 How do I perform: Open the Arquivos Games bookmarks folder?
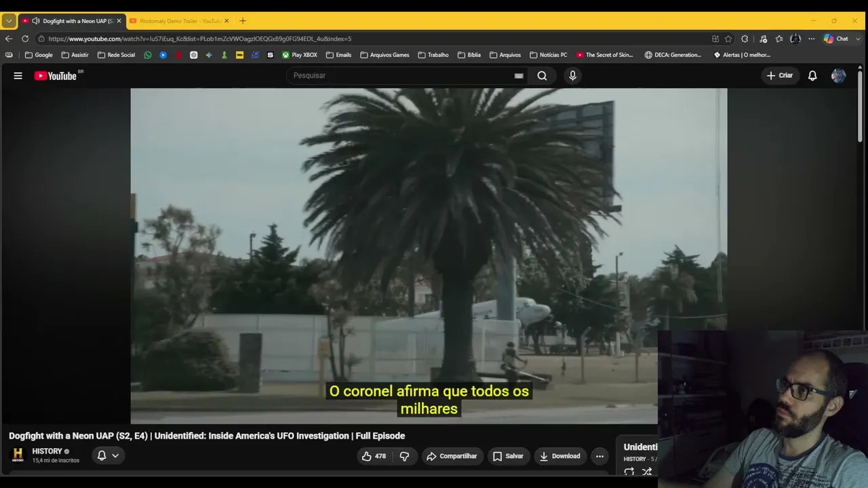pyautogui.click(x=384, y=55)
